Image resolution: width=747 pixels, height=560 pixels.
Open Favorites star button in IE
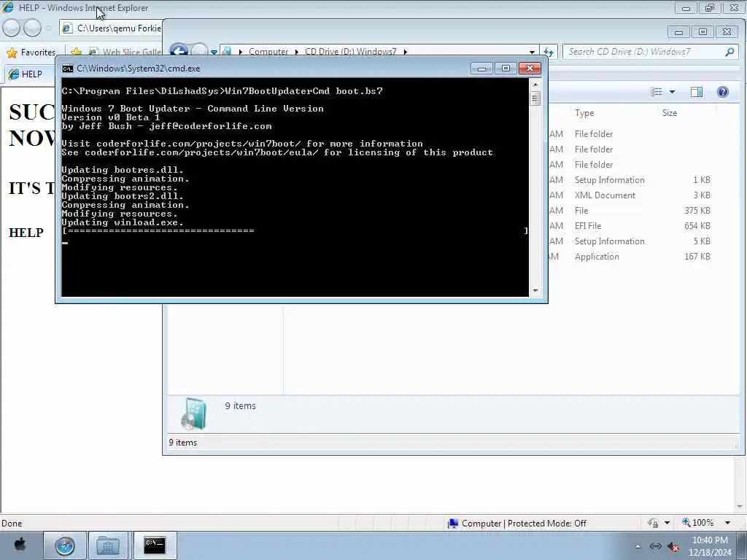click(31, 52)
